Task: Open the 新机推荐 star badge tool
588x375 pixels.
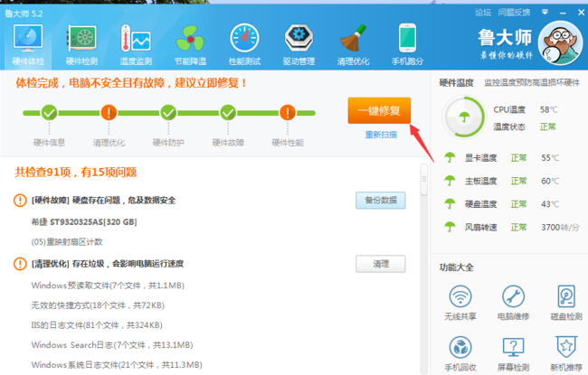Action: coord(566,354)
